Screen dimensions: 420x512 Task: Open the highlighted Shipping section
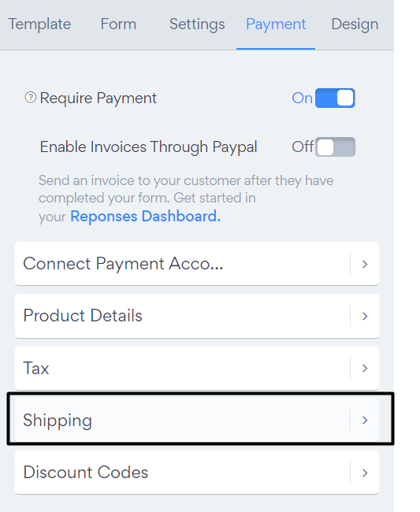pos(197,420)
